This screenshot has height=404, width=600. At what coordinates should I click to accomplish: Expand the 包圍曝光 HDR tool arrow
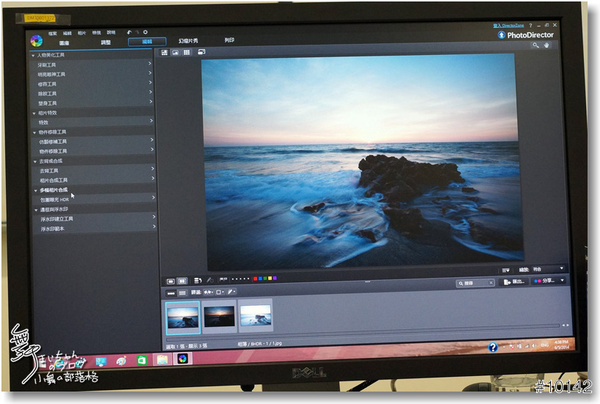click(x=152, y=198)
